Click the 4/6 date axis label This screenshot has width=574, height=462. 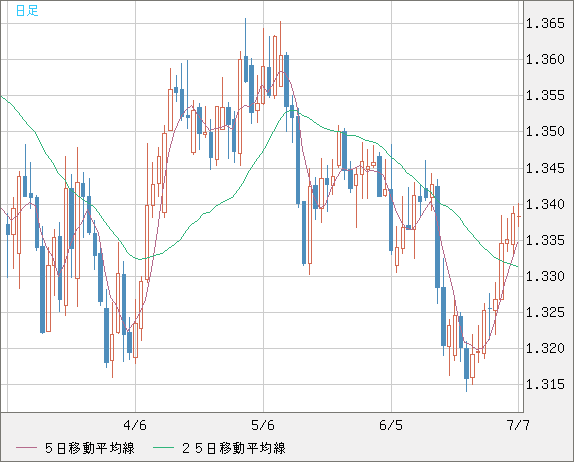135,425
